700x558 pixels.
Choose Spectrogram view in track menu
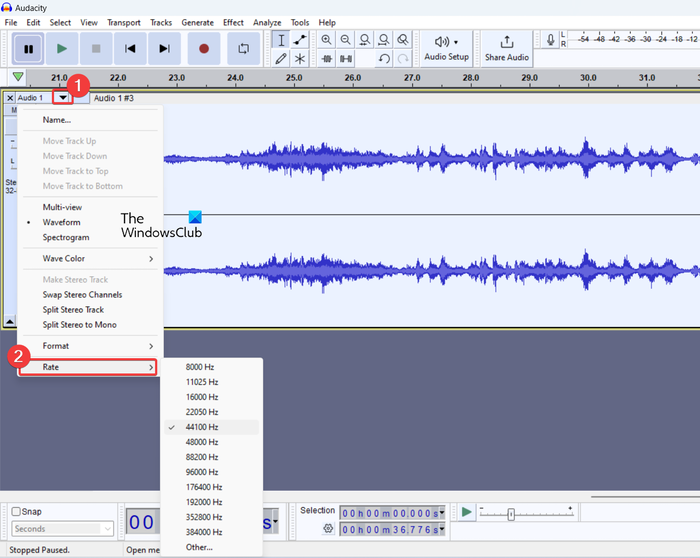(x=66, y=238)
